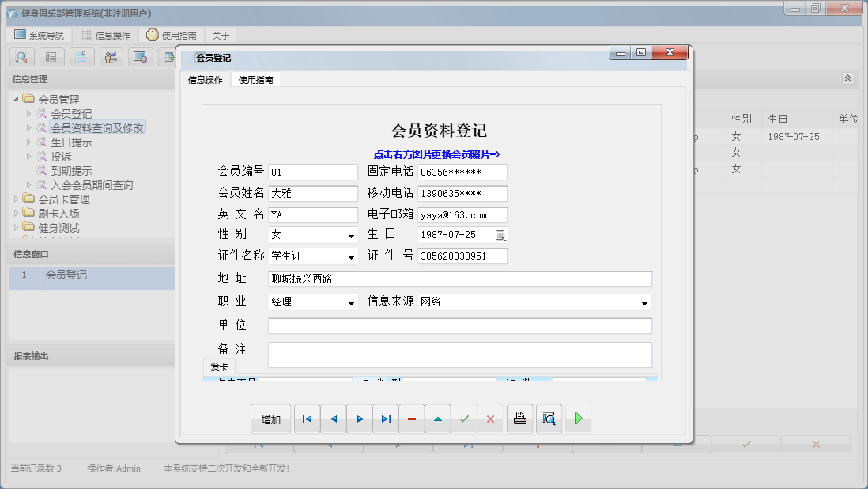Click the green run arrow in the toolbar

point(578,419)
